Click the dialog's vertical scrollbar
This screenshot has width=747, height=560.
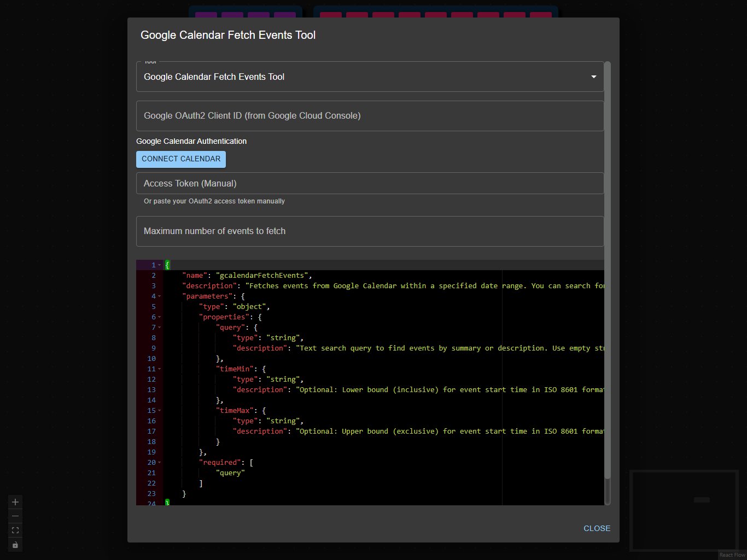tap(608, 282)
